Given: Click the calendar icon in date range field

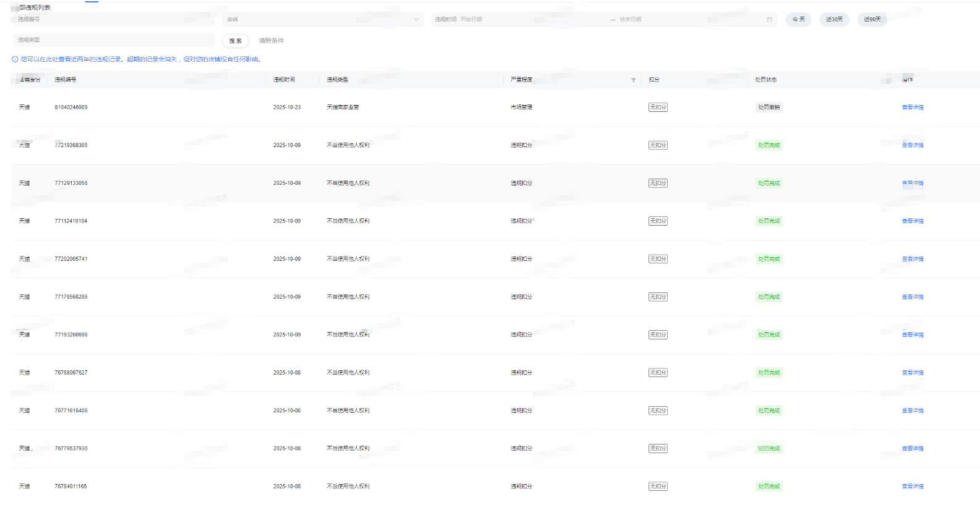Looking at the screenshot, I should click(x=769, y=20).
